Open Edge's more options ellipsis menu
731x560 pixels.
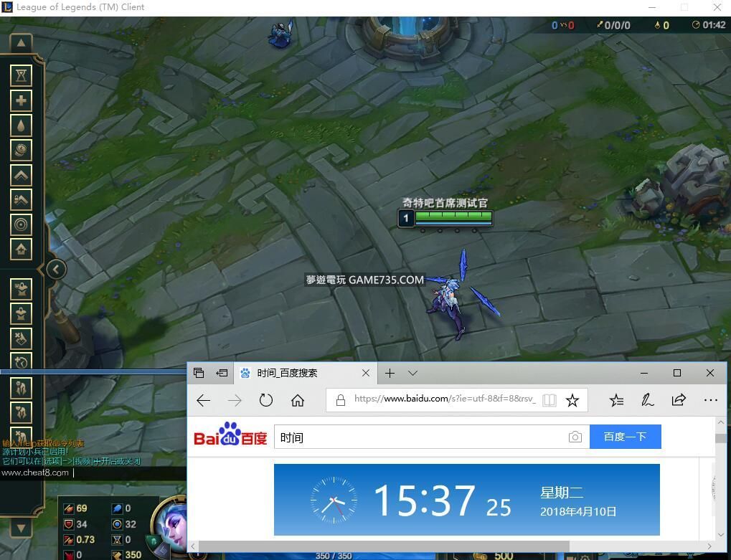pos(710,400)
